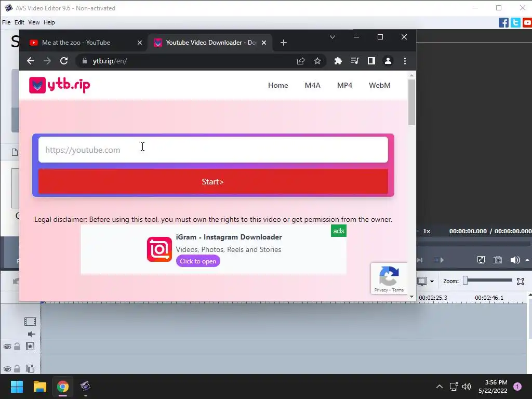532x399 pixels.
Task: Mute AVS preview volume speaker icon
Action: point(515,260)
